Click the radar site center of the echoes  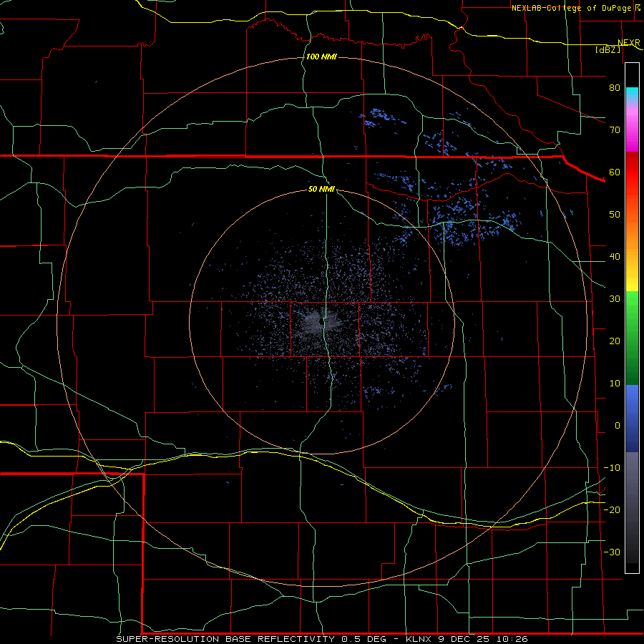pyautogui.click(x=321, y=321)
